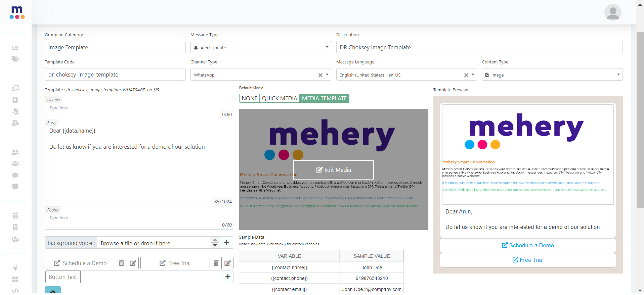
Task: Click into the Body message text area
Action: click(x=139, y=163)
